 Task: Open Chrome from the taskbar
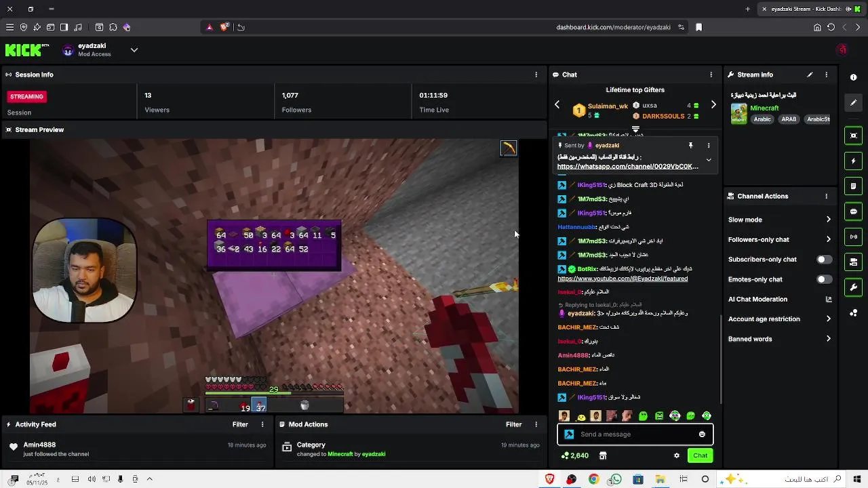[593, 479]
